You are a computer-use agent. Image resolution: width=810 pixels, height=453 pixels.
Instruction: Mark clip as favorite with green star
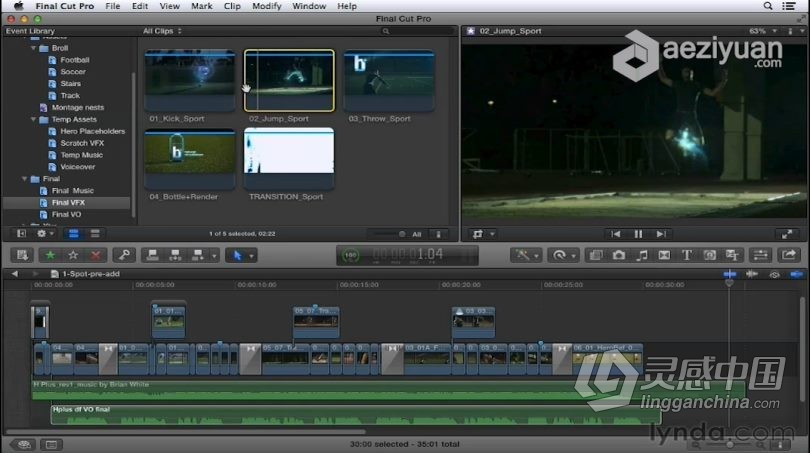coord(50,255)
